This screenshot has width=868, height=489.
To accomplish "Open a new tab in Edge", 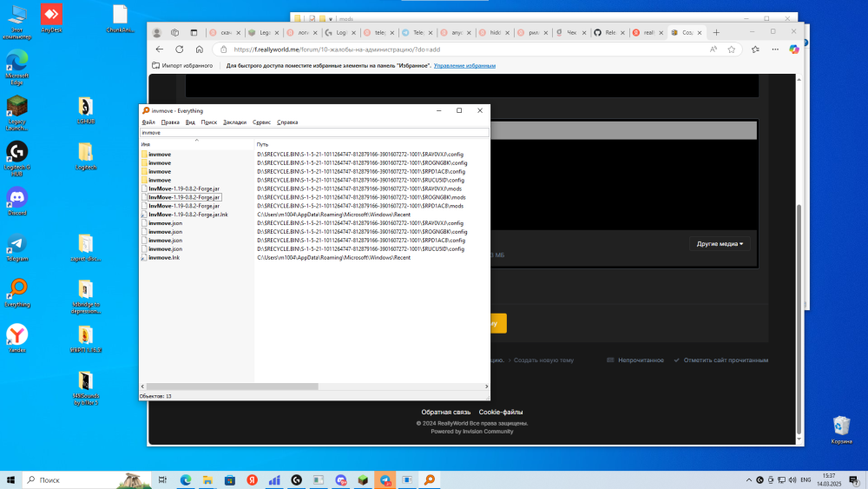I will click(716, 33).
